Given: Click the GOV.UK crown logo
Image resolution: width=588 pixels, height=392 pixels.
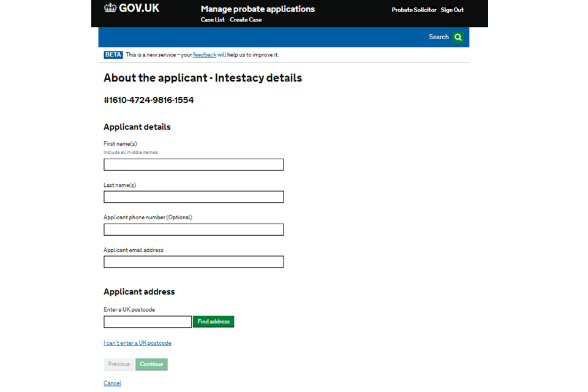Looking at the screenshot, I should [110, 8].
